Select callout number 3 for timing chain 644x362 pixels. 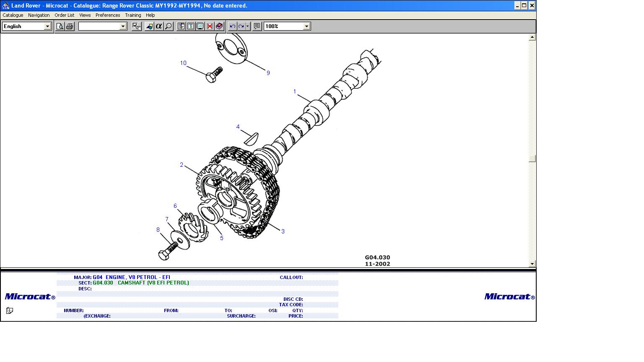pyautogui.click(x=283, y=231)
